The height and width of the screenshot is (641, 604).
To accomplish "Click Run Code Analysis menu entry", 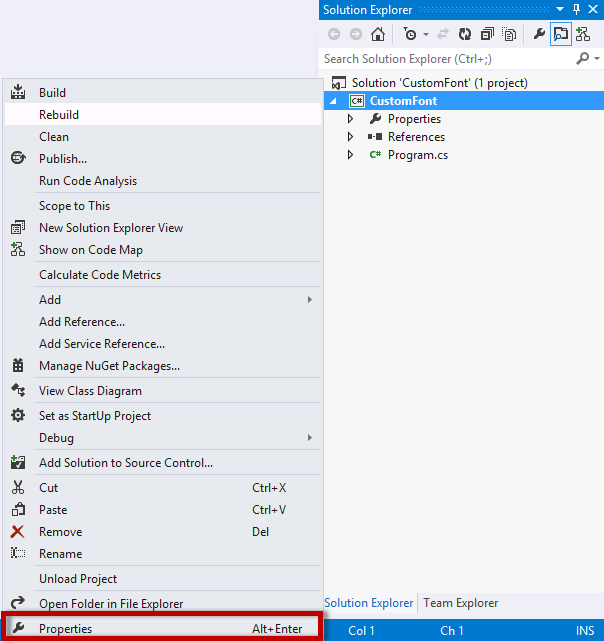I will (x=163, y=181).
